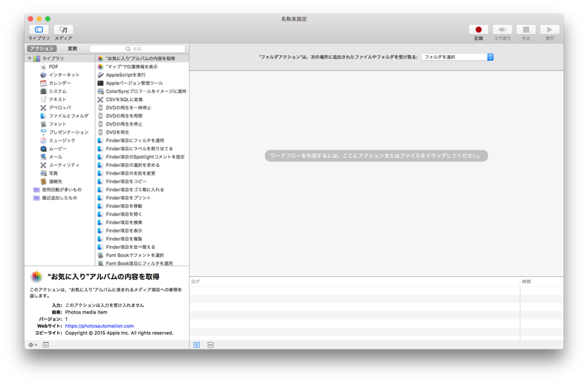
Task: Select the 写真 photos category
Action: 49,173
